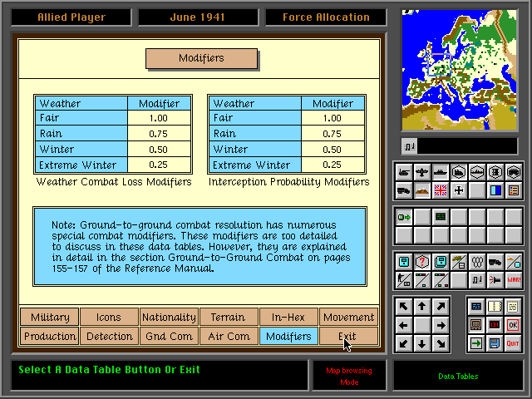Click the terrain over cyan square icon

click(514, 262)
